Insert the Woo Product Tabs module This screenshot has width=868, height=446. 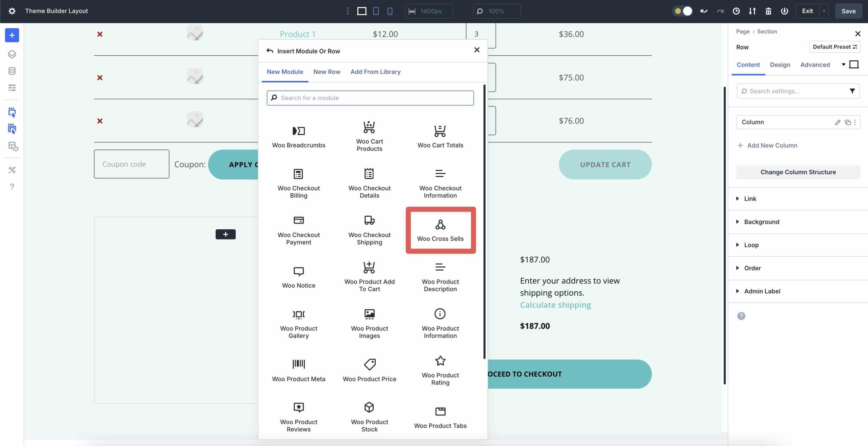[x=440, y=415]
